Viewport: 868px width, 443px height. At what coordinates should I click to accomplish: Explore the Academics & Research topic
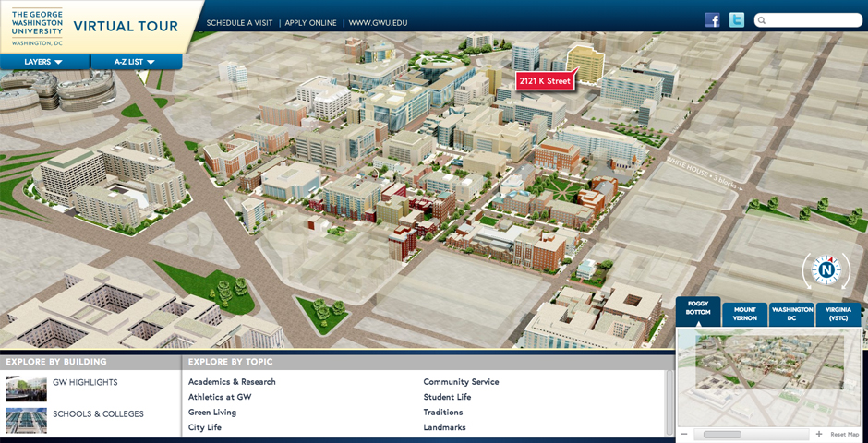(232, 381)
